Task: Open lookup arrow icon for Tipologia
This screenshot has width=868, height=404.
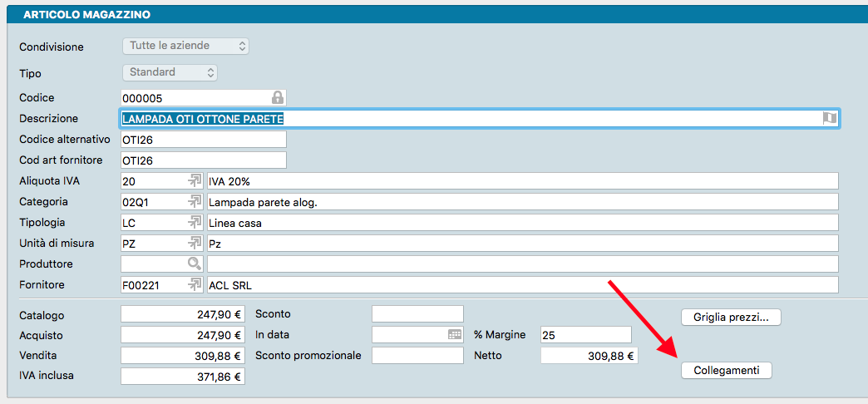Action: (195, 222)
